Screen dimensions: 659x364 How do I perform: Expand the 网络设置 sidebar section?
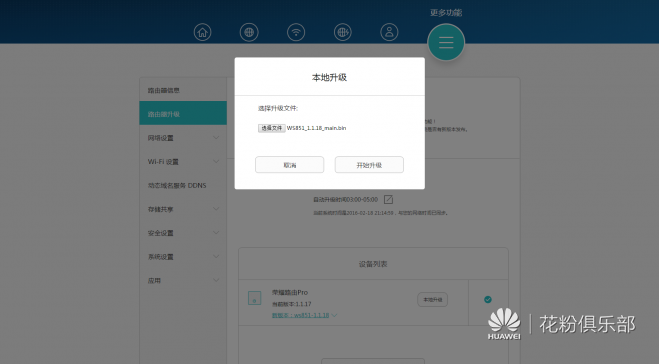[x=183, y=138]
